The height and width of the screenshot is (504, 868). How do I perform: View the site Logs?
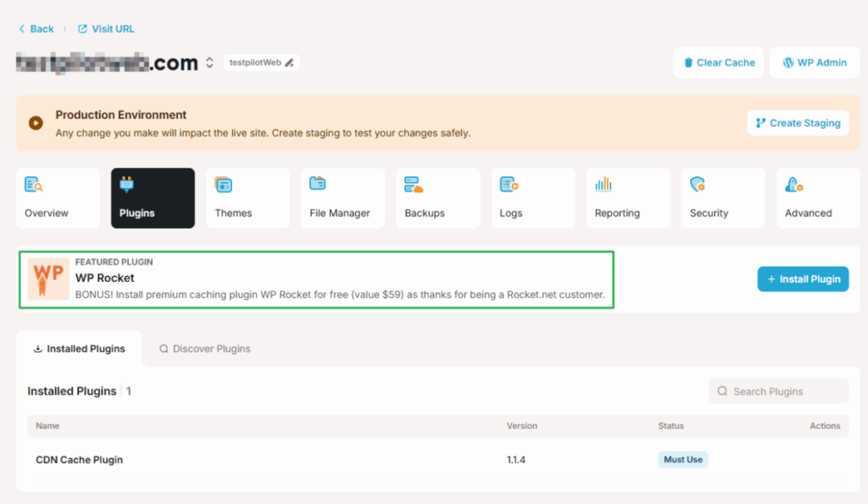tap(531, 198)
